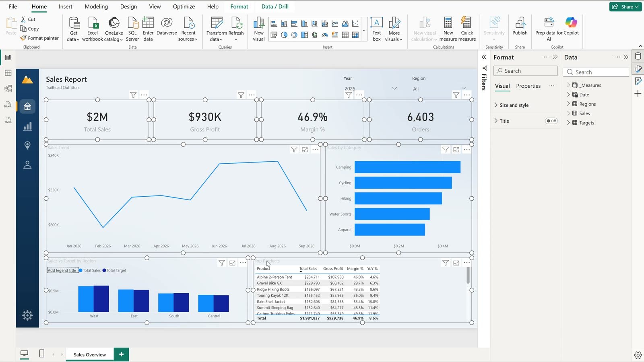Expand the visuals gallery arrow
Image resolution: width=644 pixels, height=362 pixels.
pyautogui.click(x=364, y=30)
